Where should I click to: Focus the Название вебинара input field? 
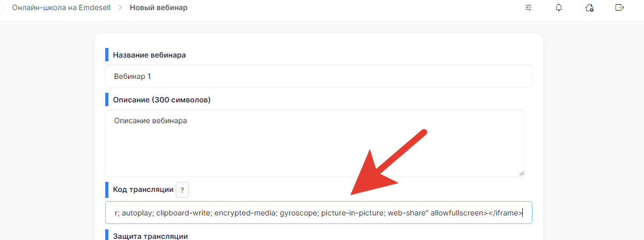tap(319, 76)
